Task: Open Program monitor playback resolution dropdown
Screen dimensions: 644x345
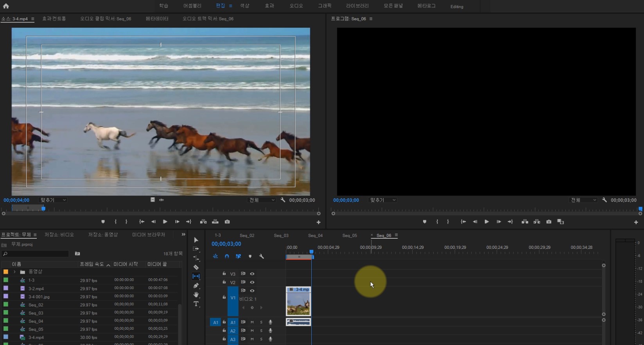Action: (583, 200)
